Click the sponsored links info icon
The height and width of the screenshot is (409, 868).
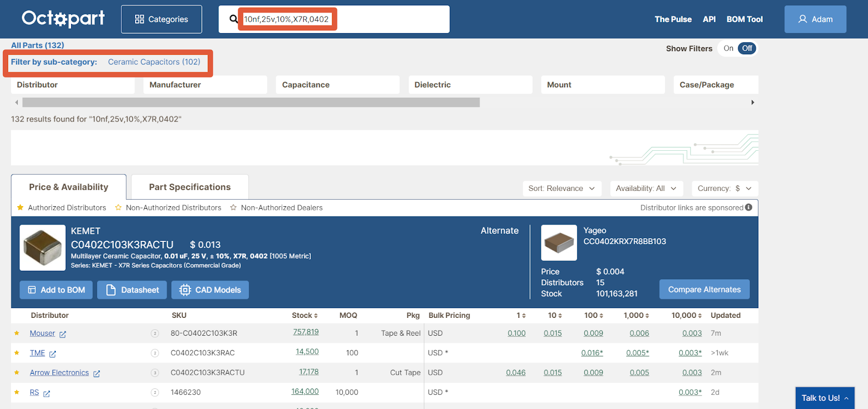pos(749,207)
